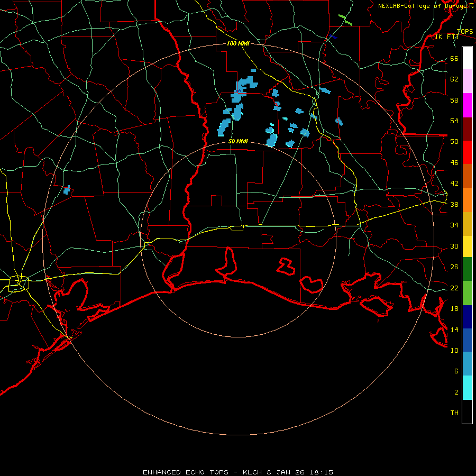Click legend value "38"
Screen dimensions: 476x476
point(454,204)
